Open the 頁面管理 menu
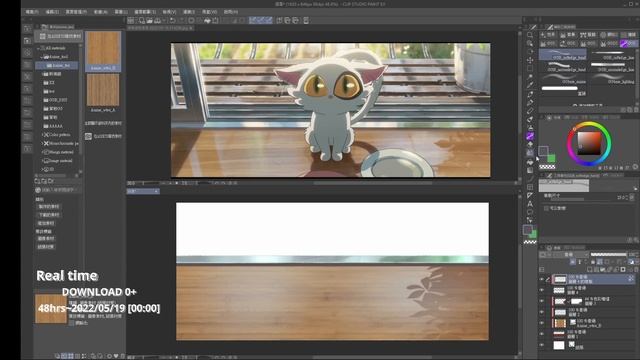640x360 pixels. [76, 12]
